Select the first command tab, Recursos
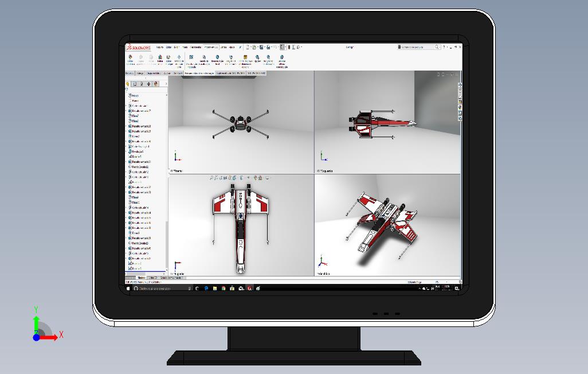This screenshot has height=374, width=588. click(130, 73)
